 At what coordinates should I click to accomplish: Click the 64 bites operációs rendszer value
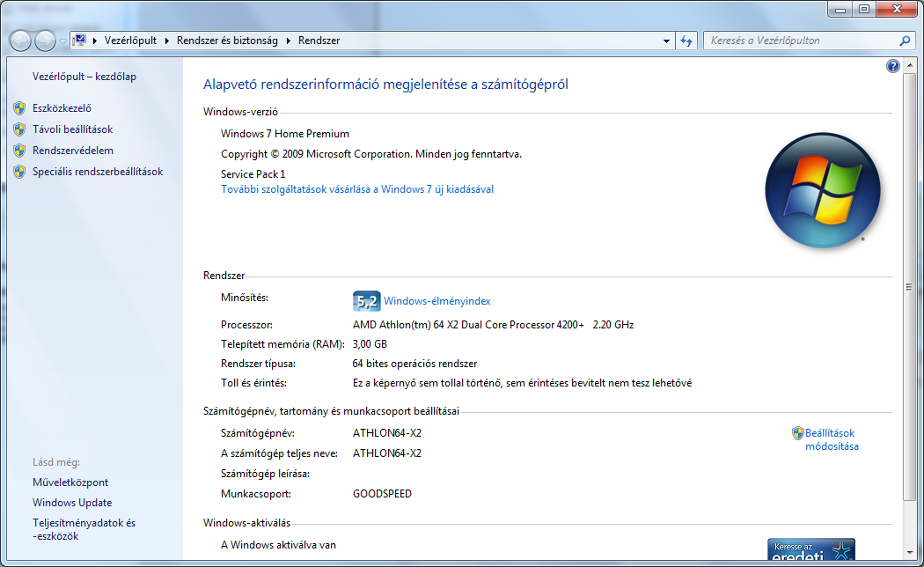(x=414, y=364)
